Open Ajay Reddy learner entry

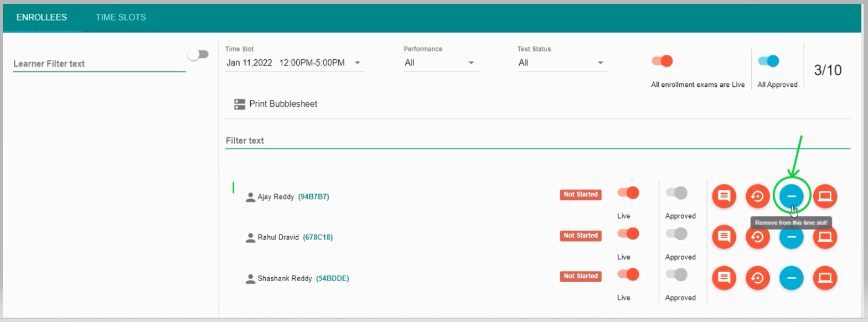(276, 196)
